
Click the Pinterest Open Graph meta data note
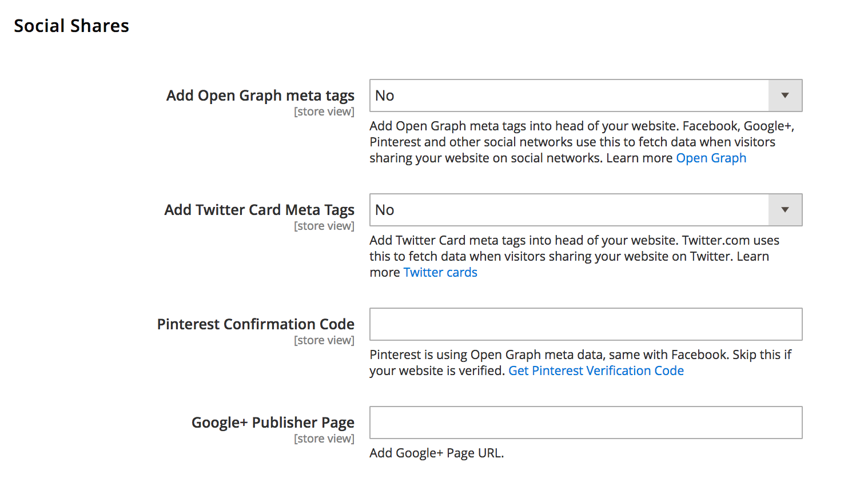[x=580, y=355]
